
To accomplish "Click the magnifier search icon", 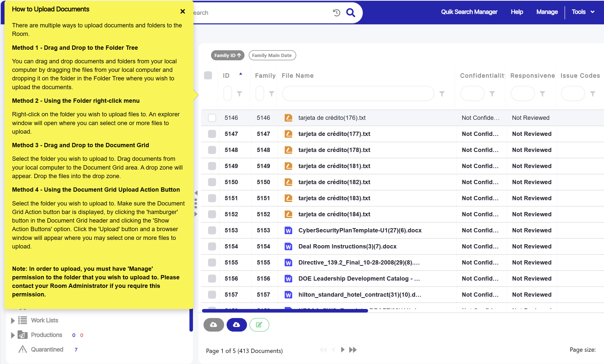I will (x=351, y=13).
